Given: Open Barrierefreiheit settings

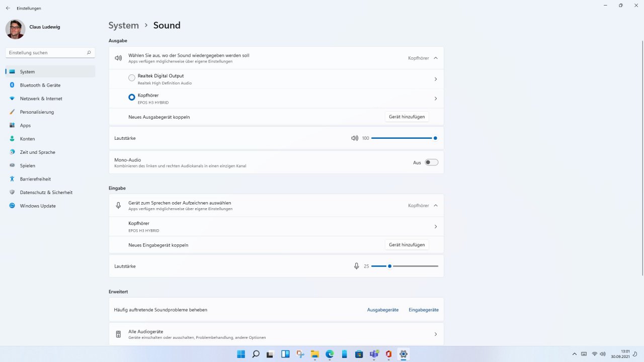Looking at the screenshot, I should coord(50,179).
